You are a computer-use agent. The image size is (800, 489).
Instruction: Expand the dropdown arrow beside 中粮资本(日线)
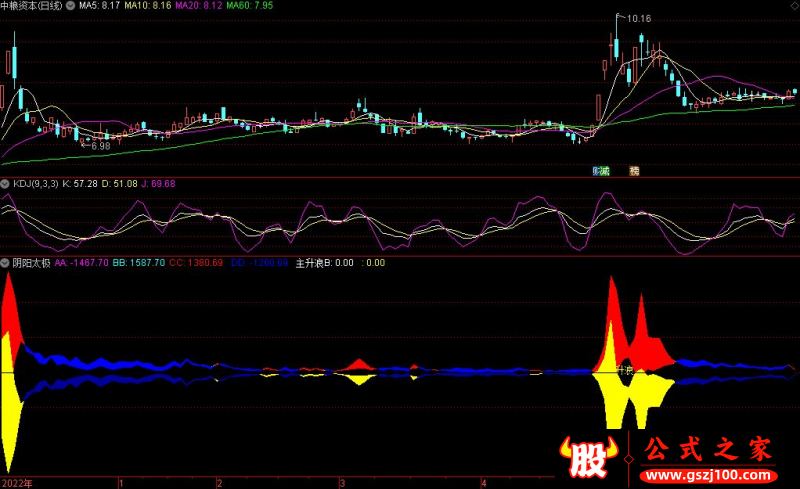69,6
